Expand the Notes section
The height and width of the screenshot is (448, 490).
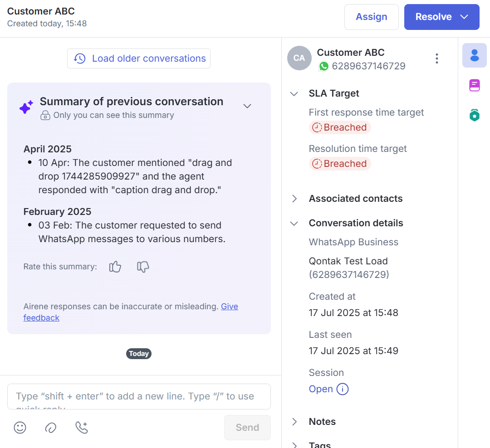click(x=294, y=422)
